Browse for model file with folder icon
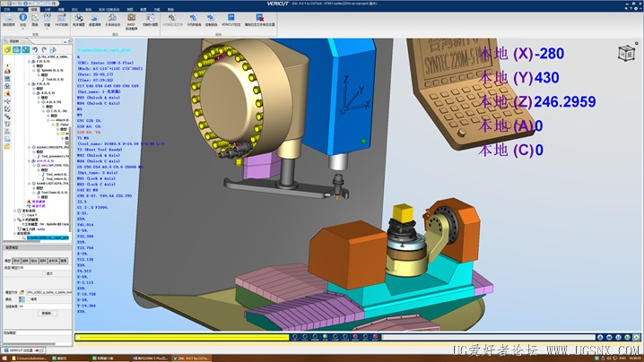 tap(22, 292)
